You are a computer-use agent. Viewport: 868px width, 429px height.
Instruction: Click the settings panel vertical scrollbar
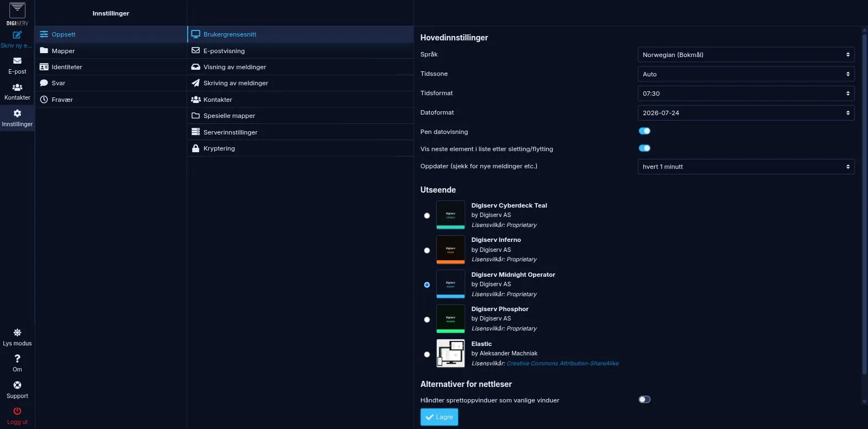864,204
